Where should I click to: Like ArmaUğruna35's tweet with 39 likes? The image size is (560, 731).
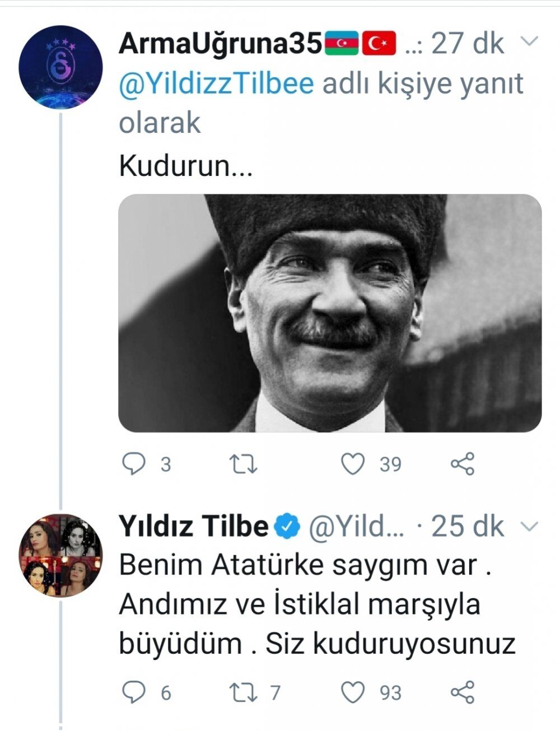coord(353,464)
